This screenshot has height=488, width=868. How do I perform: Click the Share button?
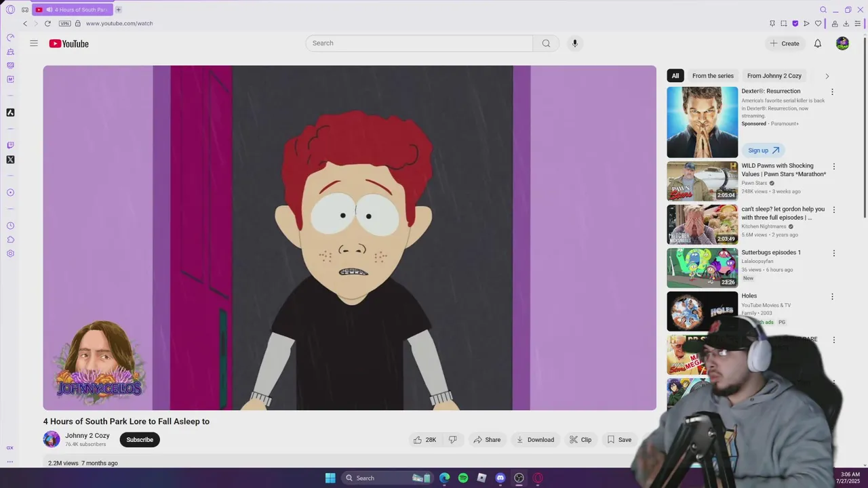point(487,440)
